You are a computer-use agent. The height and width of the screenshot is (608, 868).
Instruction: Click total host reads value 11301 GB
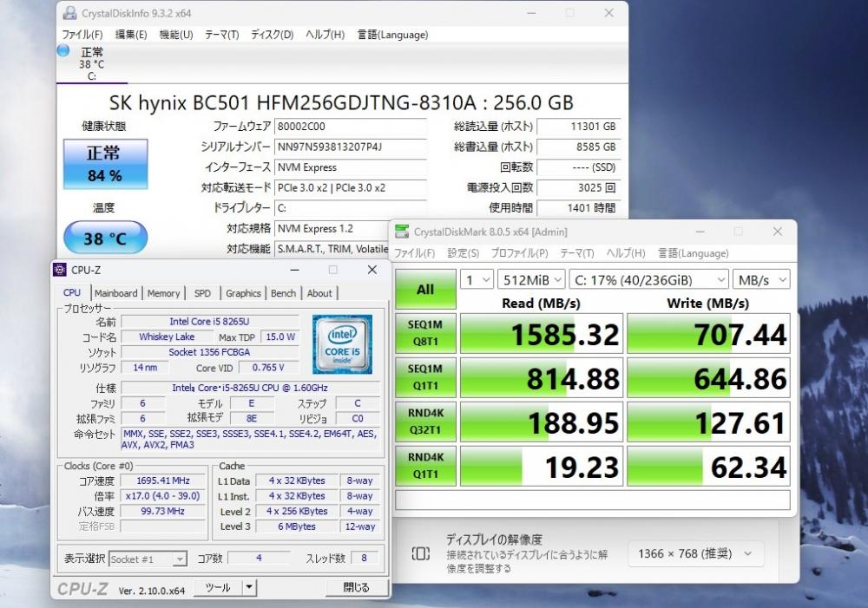point(578,127)
